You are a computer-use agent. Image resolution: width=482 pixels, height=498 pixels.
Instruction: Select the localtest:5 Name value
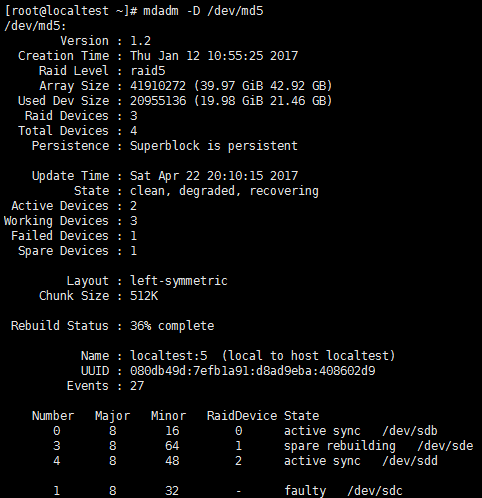(169, 356)
